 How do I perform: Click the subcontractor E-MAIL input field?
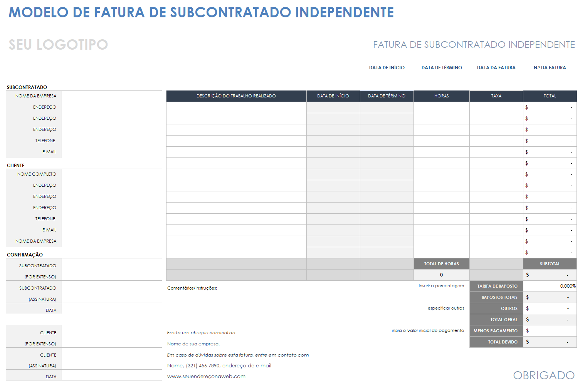(112, 152)
